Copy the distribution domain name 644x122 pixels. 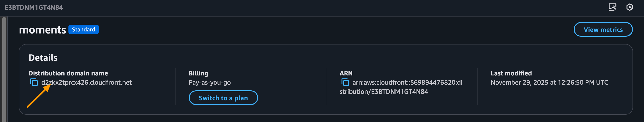pyautogui.click(x=34, y=82)
